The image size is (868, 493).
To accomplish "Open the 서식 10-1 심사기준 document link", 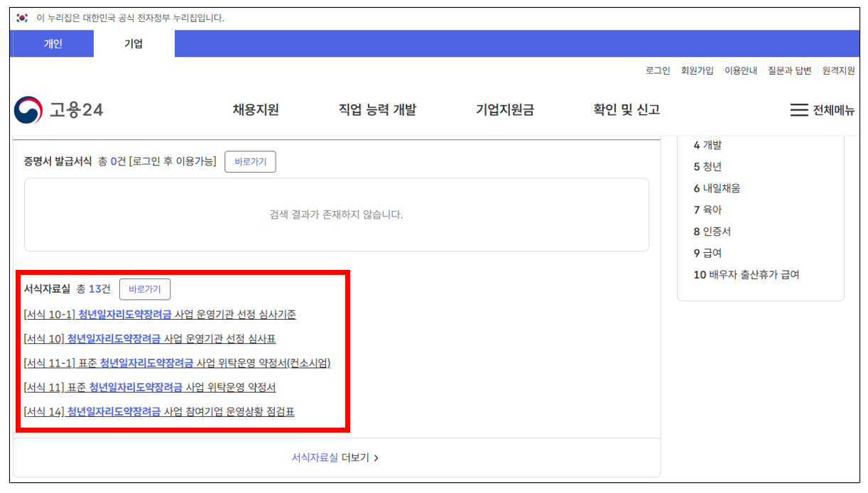I will (x=158, y=314).
